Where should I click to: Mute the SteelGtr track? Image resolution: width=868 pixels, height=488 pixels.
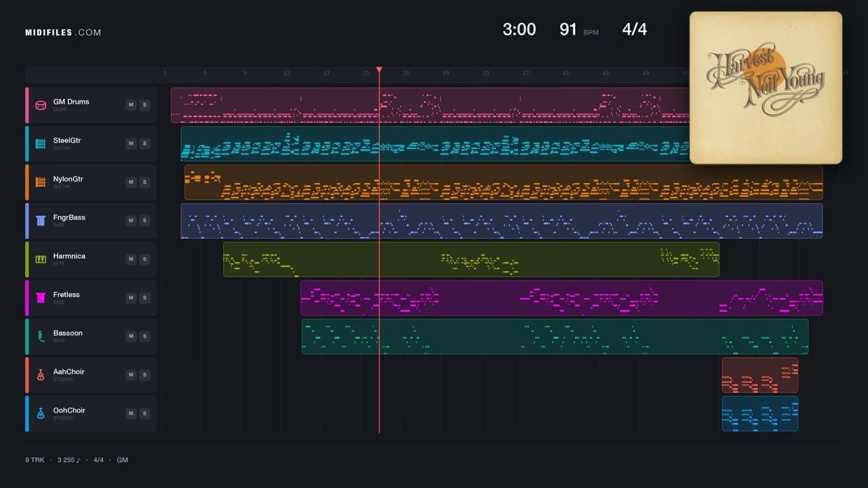[x=131, y=144]
